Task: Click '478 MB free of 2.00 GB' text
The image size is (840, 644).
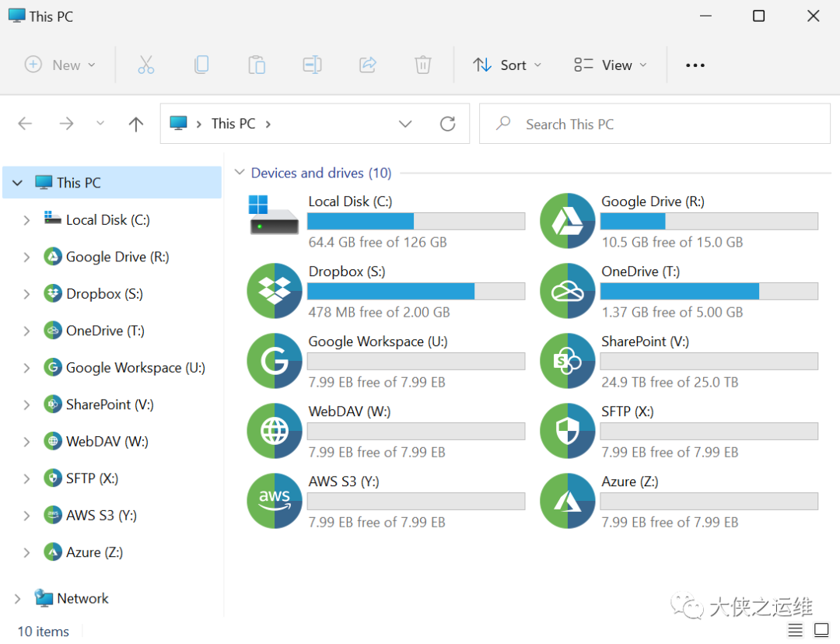Action: pos(379,312)
